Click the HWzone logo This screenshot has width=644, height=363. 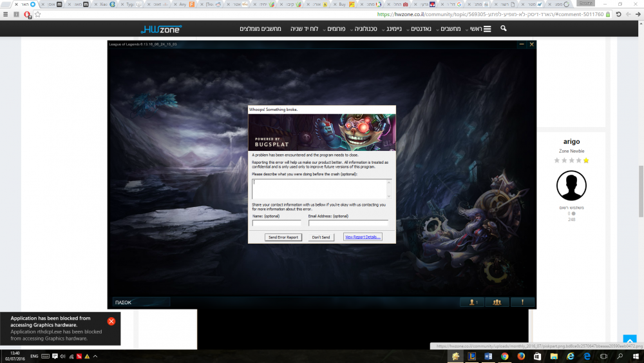[161, 29]
